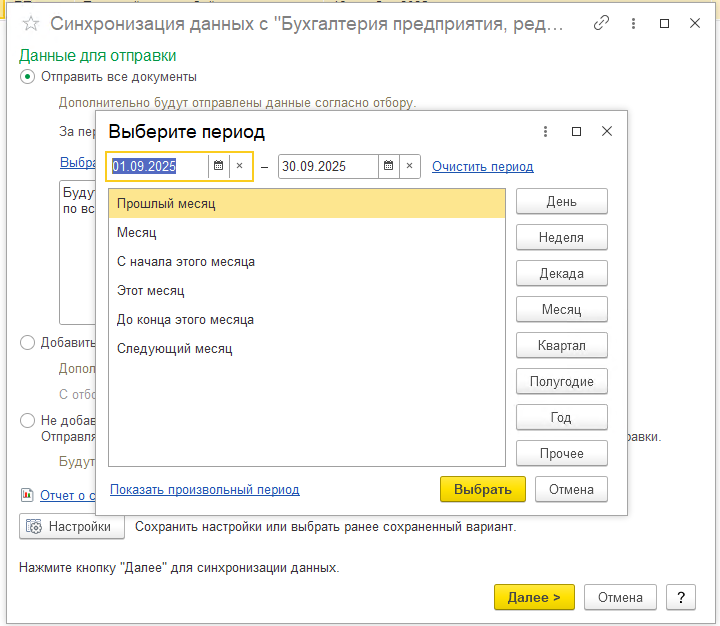Click the report chart icon
This screenshot has height=626, width=720.
coord(27,495)
